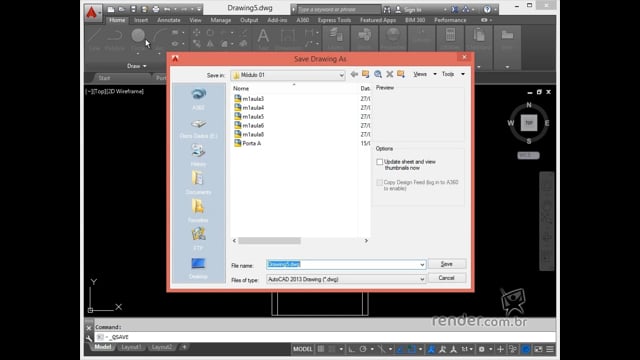Toggle polar tracking in the status bar
This screenshot has height=360, width=640.
363,349
